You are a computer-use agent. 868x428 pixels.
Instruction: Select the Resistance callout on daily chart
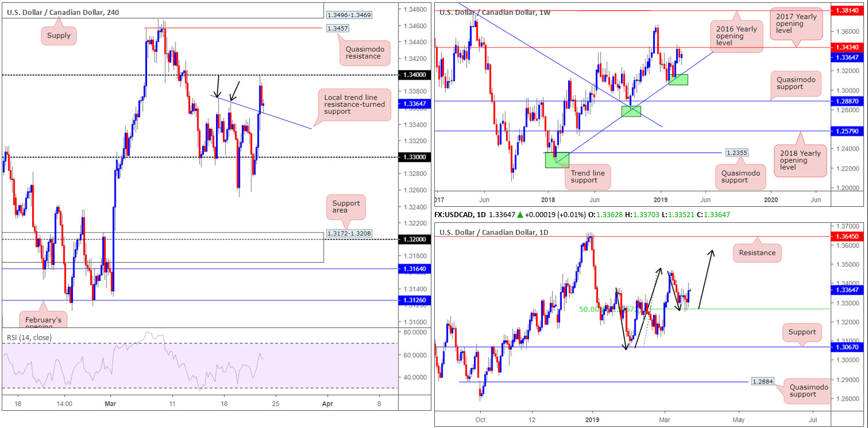(x=757, y=252)
